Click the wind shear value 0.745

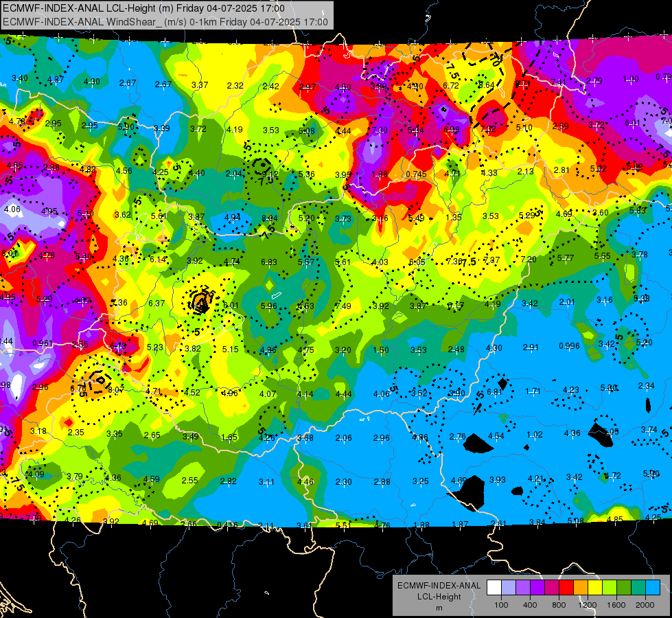[416, 174]
